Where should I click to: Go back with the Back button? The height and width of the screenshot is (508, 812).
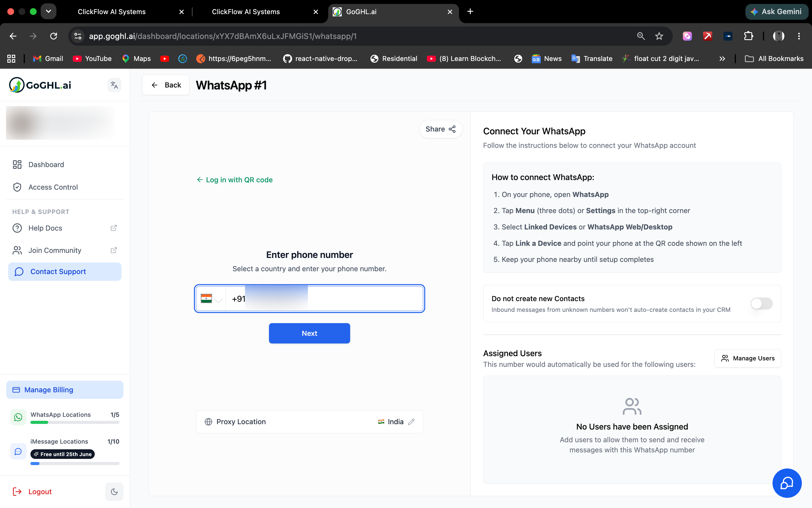[x=166, y=85]
